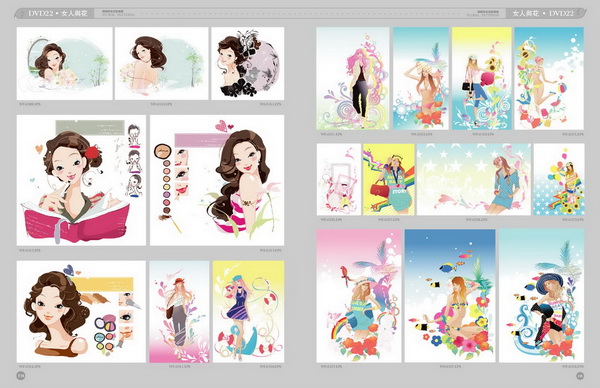Select the small pink picture-frame floral illustration
This screenshot has width=600, height=388.
[x=339, y=179]
